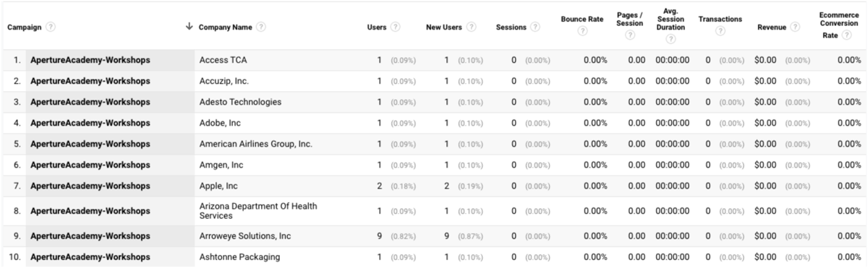Viewport: 868px width, 268px height.
Task: Open help icon for Ecommerce Conversion Rate
Action: coord(846,35)
